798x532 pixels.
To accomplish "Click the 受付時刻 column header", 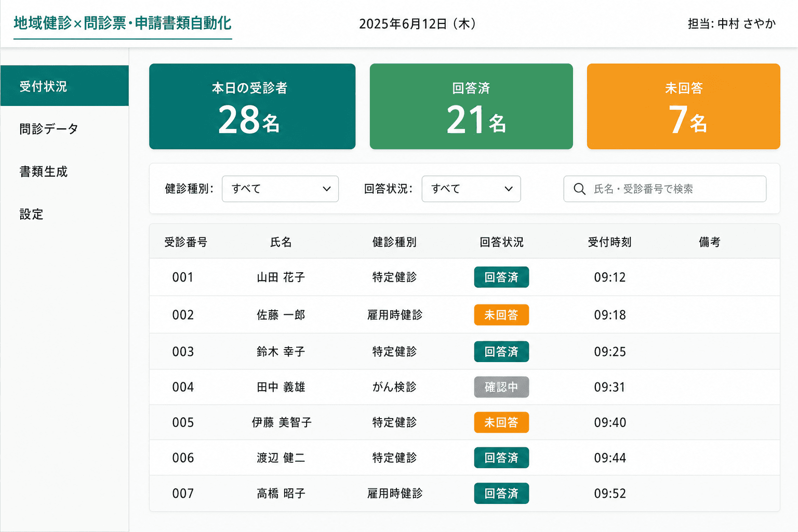I will pyautogui.click(x=610, y=242).
